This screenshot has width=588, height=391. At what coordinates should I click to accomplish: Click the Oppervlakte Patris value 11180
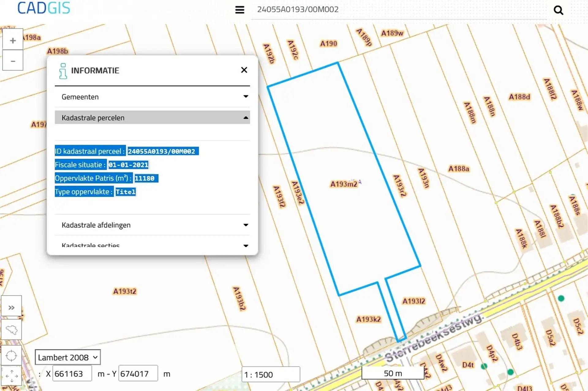coord(146,178)
